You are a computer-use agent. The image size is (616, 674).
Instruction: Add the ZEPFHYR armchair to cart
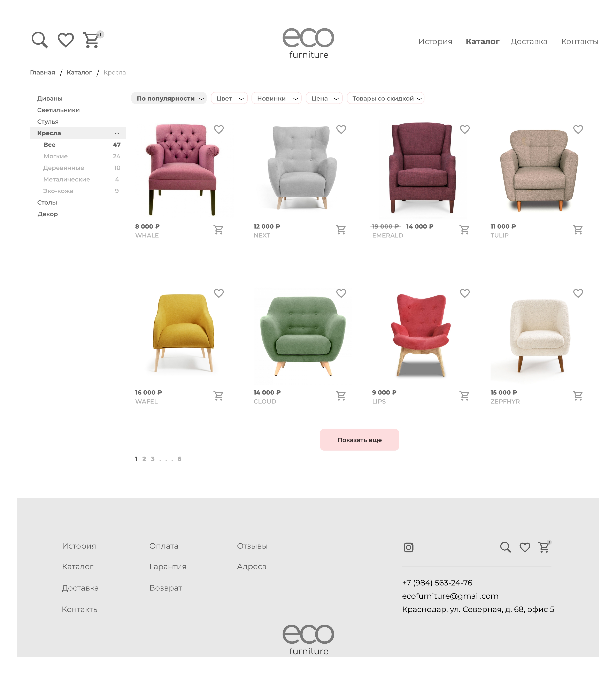578,396
